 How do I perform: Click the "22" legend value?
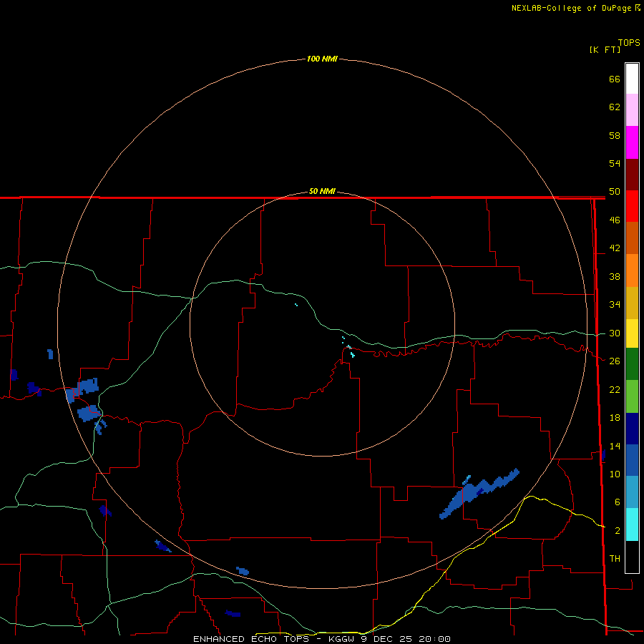pos(615,389)
